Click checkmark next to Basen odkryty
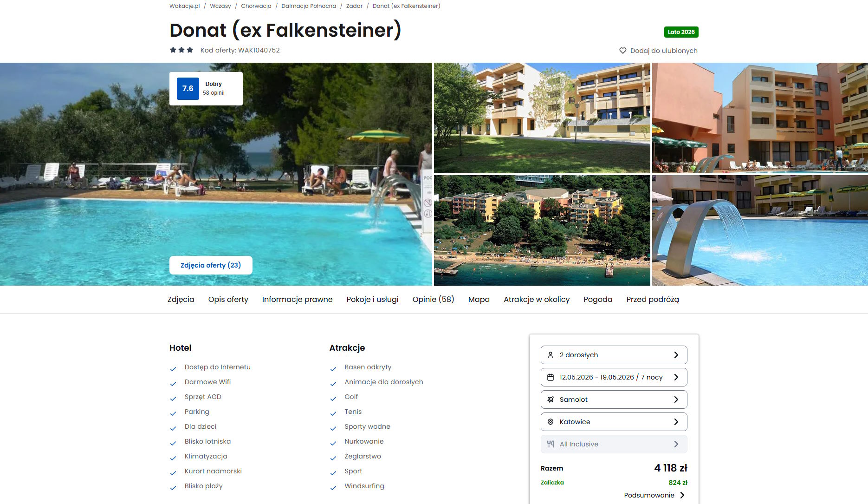The height and width of the screenshot is (504, 868). pyautogui.click(x=333, y=369)
